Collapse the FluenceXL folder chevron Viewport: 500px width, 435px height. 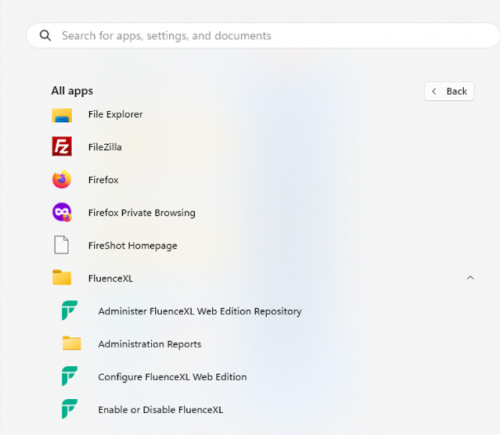tap(470, 278)
